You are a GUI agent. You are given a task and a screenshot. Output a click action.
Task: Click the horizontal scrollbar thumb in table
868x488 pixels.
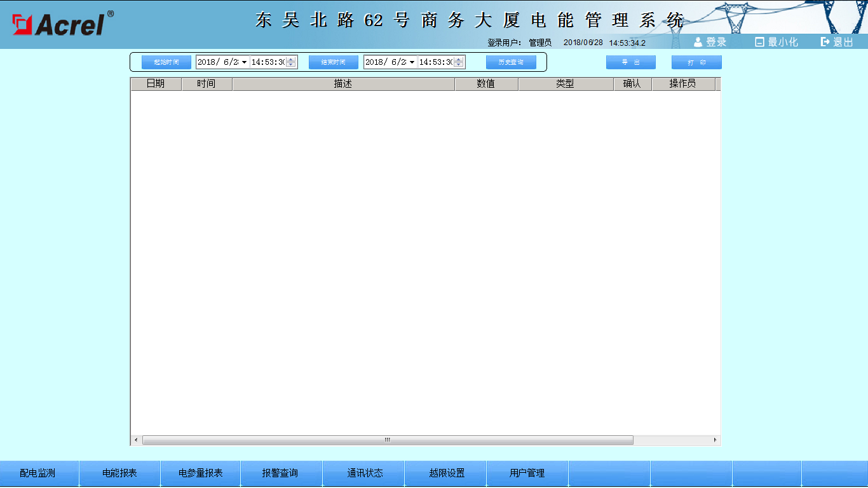pyautogui.click(x=388, y=440)
